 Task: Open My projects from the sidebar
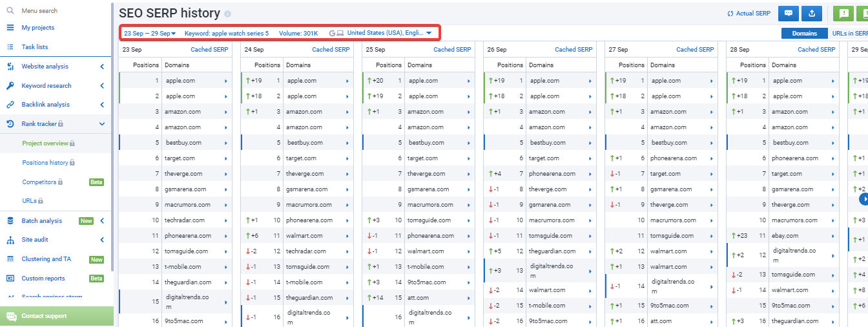click(37, 28)
